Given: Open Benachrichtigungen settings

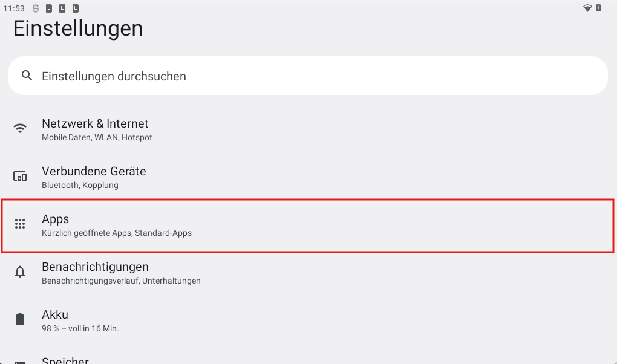Looking at the screenshot, I should click(x=95, y=267).
